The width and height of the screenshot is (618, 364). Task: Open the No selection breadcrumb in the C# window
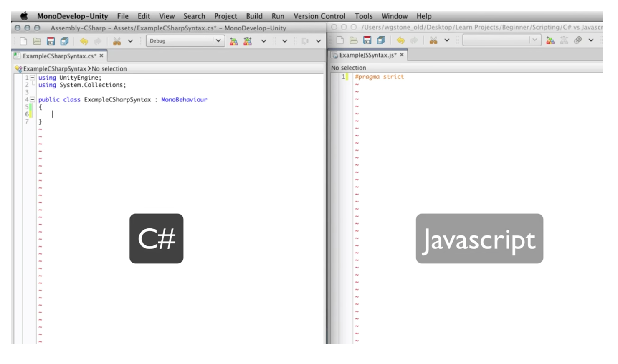click(x=109, y=68)
